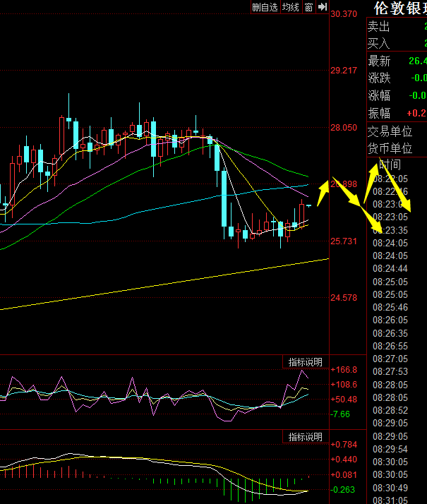The width and height of the screenshot is (427, 504).
Task: Click the -7.66 indicator scale value
Action: (x=340, y=414)
